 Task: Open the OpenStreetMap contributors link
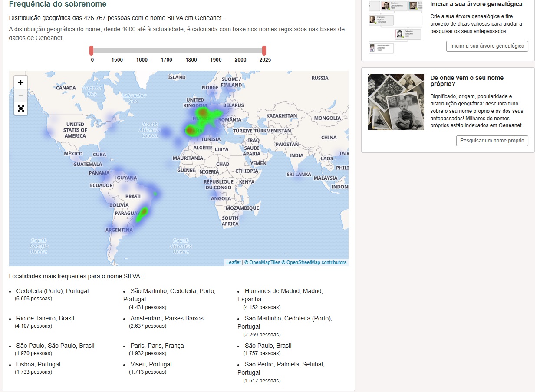[x=314, y=262]
